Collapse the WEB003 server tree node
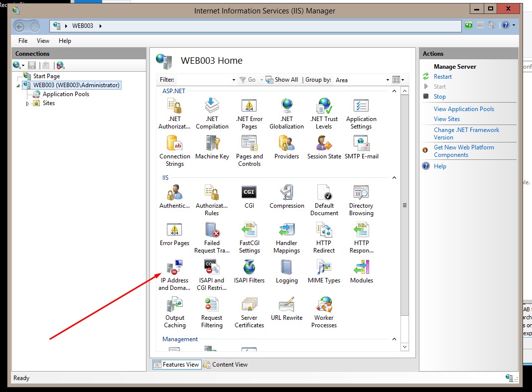 (18, 86)
